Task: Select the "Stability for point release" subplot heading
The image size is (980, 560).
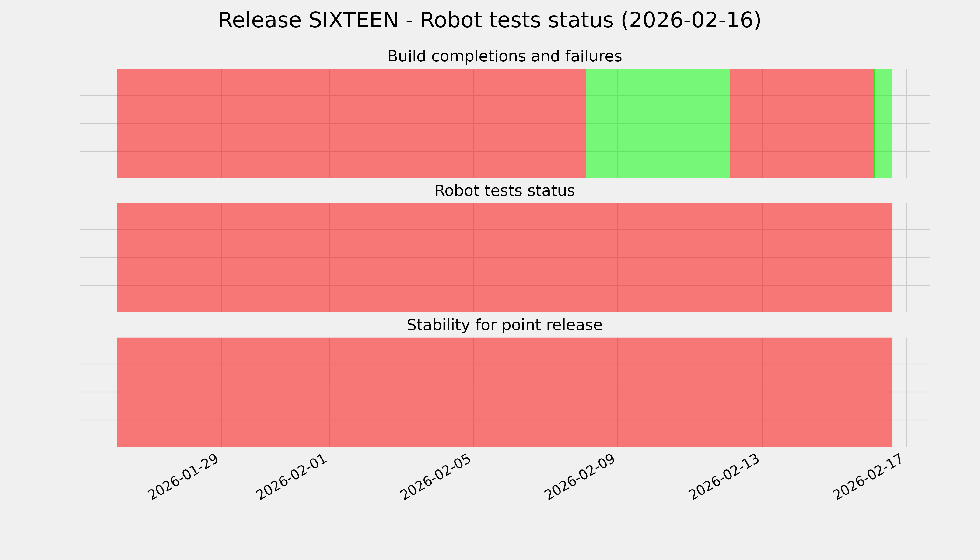Action: [504, 325]
